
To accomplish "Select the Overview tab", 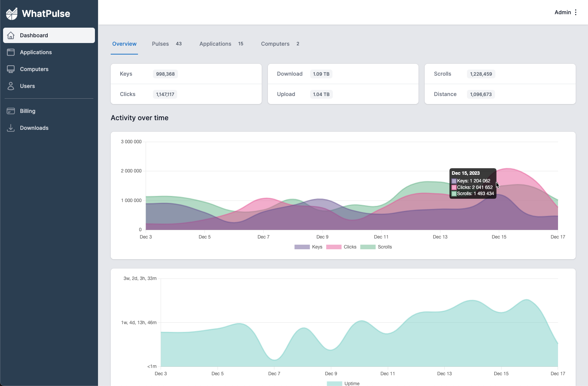I will [x=124, y=44].
